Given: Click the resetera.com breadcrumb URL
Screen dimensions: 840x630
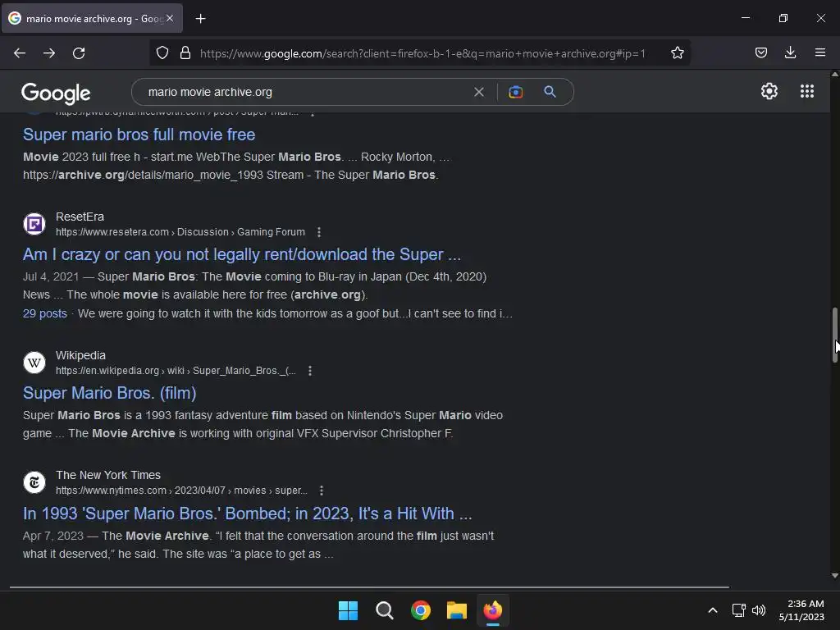Looking at the screenshot, I should pos(180,232).
